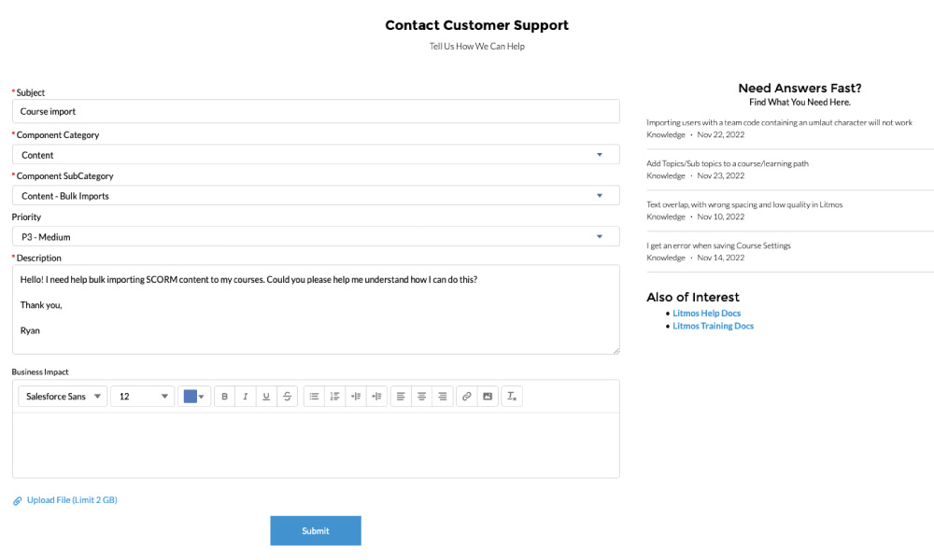Image resolution: width=934 pixels, height=560 pixels.
Task: Expand the Priority dropdown showing P3 - Medium
Action: (316, 237)
